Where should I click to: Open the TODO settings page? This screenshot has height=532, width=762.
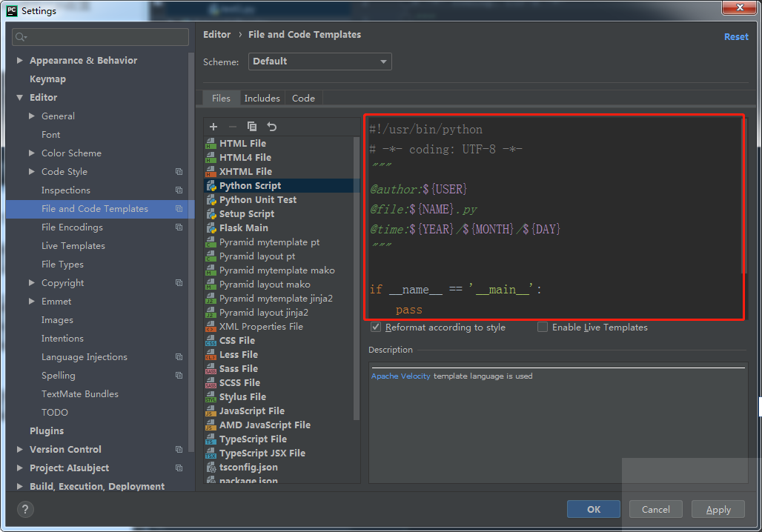click(x=54, y=412)
